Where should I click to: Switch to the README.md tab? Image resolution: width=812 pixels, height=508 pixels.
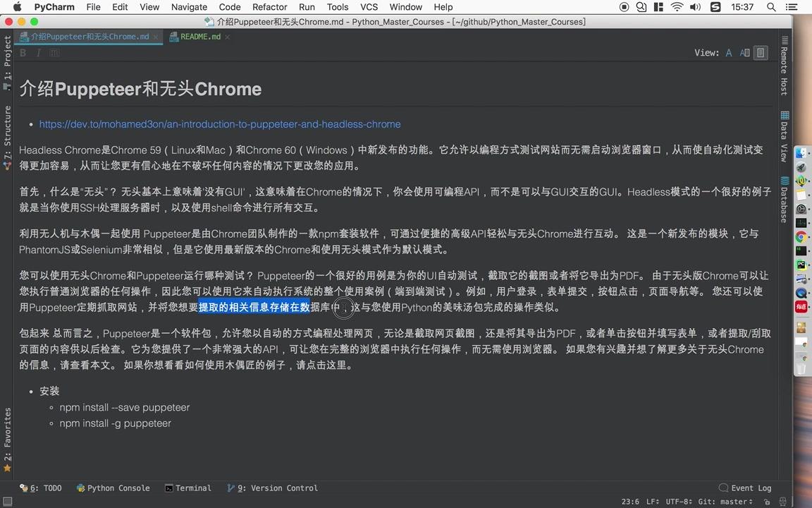click(200, 36)
